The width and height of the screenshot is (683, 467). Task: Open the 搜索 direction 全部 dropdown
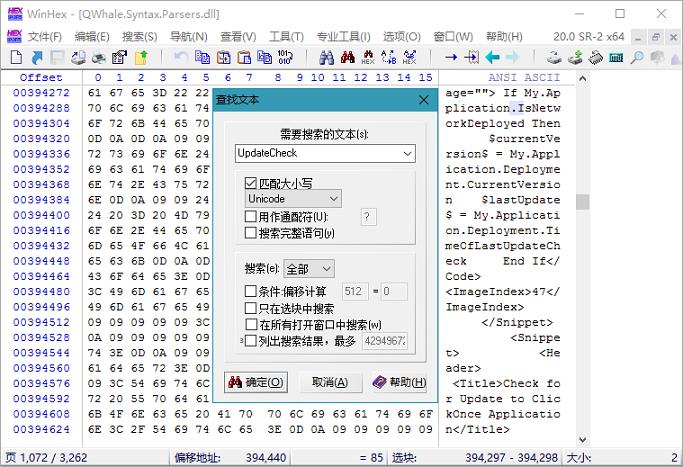point(309,269)
